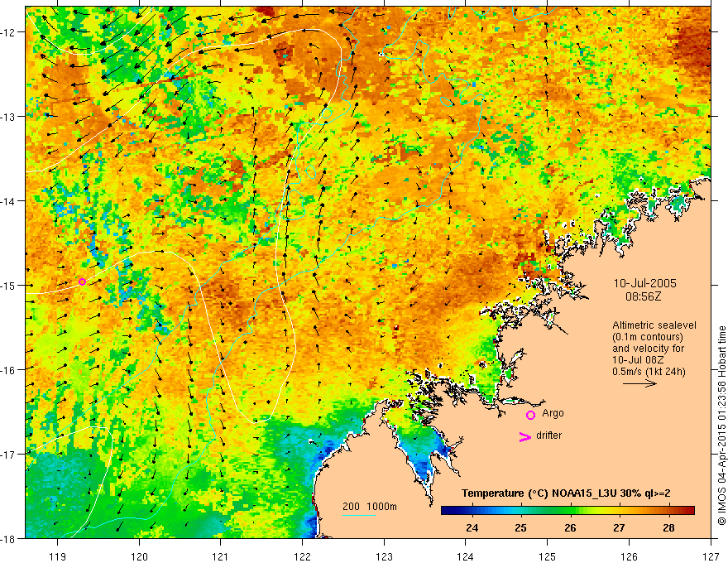Click latitude axis label -14

[8, 201]
